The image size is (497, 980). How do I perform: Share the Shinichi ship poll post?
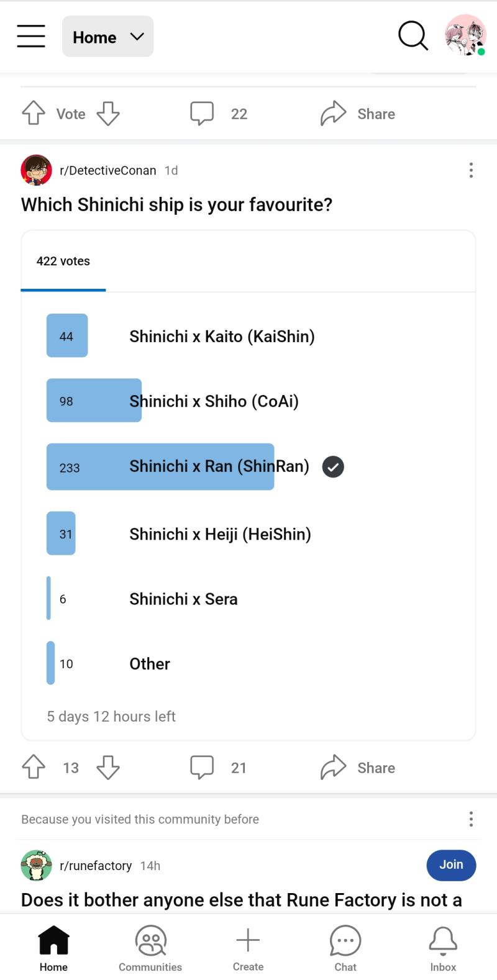tap(358, 767)
